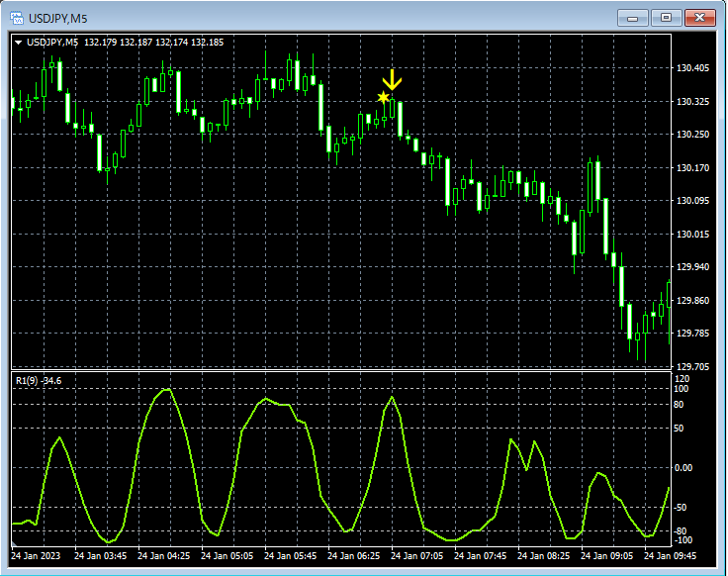The image size is (728, 576).
Task: Click indicator scale value -100
Action: (682, 540)
